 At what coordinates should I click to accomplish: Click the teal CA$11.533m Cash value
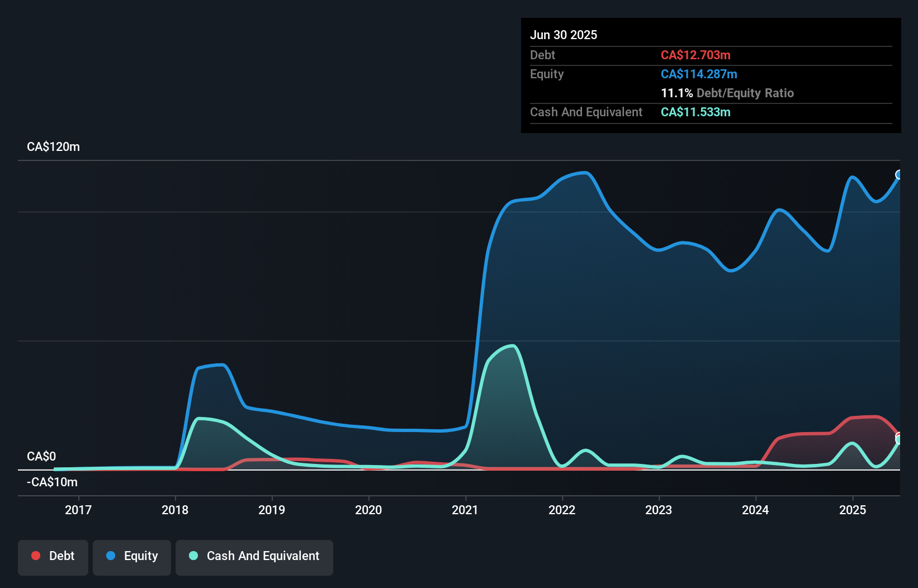pos(695,112)
